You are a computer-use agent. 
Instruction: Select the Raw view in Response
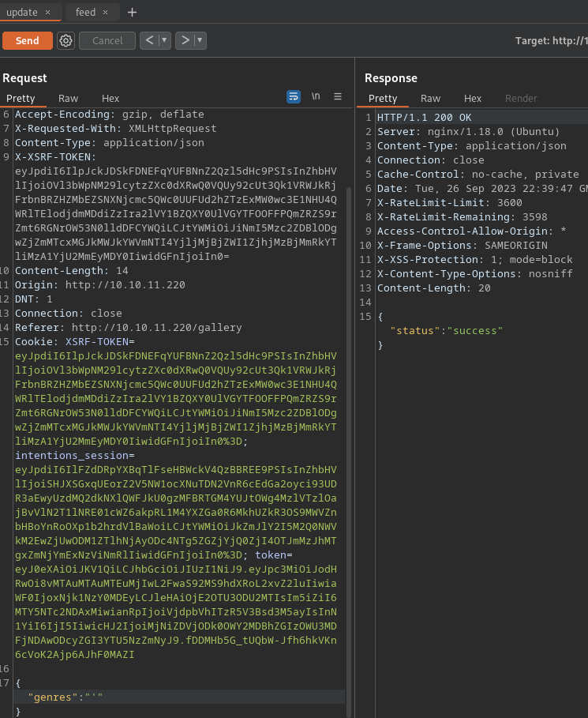point(430,99)
